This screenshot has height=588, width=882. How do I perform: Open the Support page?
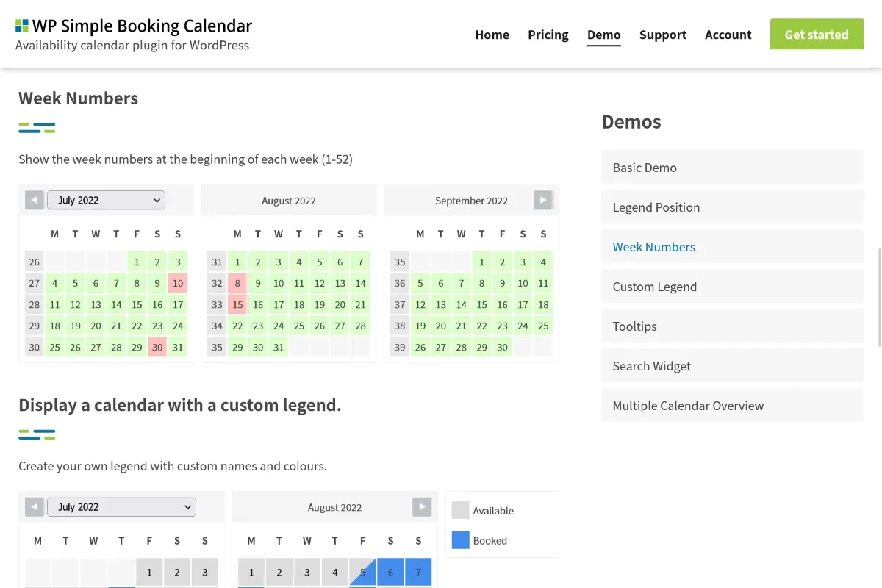662,35
